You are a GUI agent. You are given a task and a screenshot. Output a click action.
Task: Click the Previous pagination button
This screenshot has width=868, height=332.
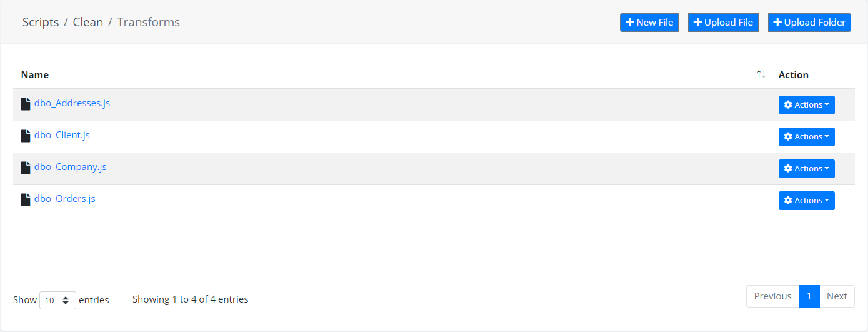(772, 296)
